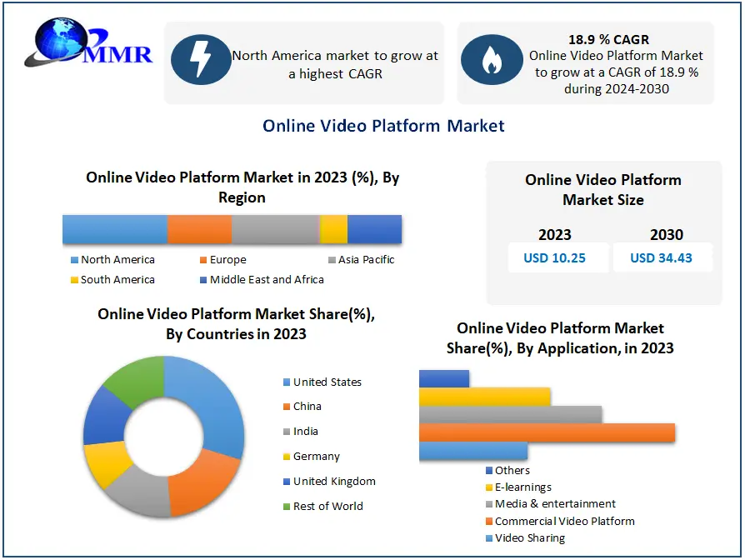This screenshot has height=560, width=745.
Task: Click the flame circle icon
Action: pyautogui.click(x=492, y=60)
